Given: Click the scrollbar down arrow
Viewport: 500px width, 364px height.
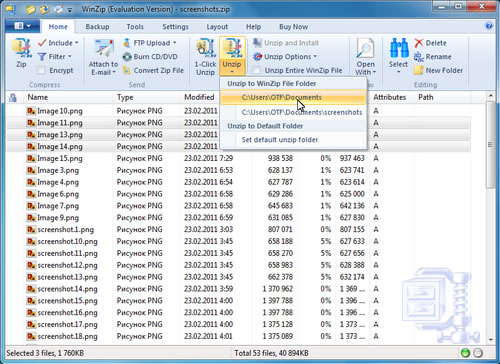Looking at the screenshot, I should point(490,340).
